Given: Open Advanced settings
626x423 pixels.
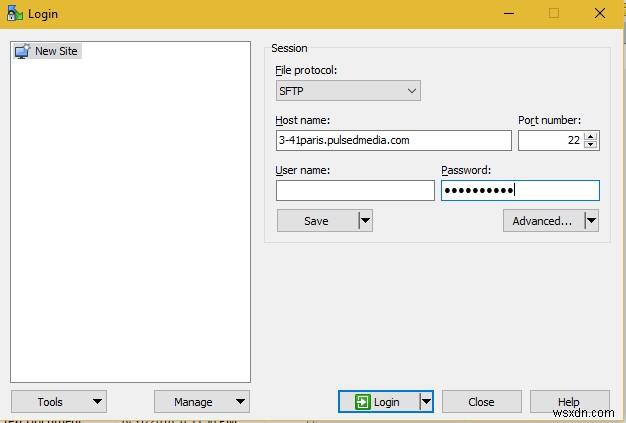Looking at the screenshot, I should (x=543, y=221).
